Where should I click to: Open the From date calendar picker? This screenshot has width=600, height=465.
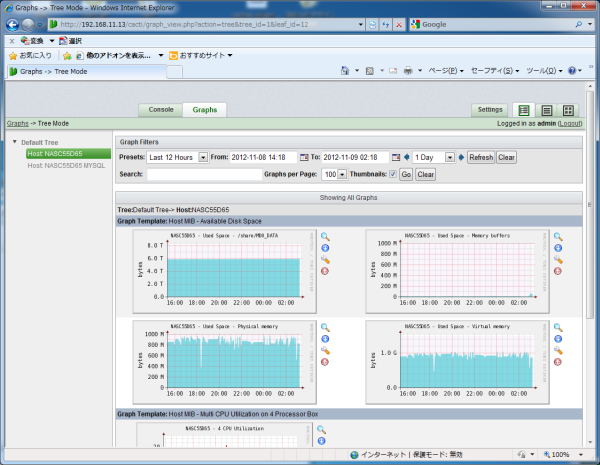pyautogui.click(x=304, y=157)
